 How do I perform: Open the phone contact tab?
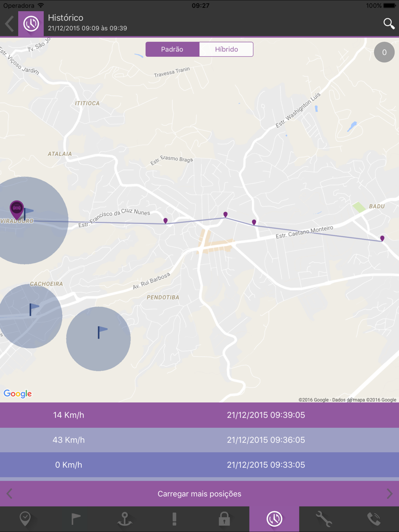pos(374,519)
